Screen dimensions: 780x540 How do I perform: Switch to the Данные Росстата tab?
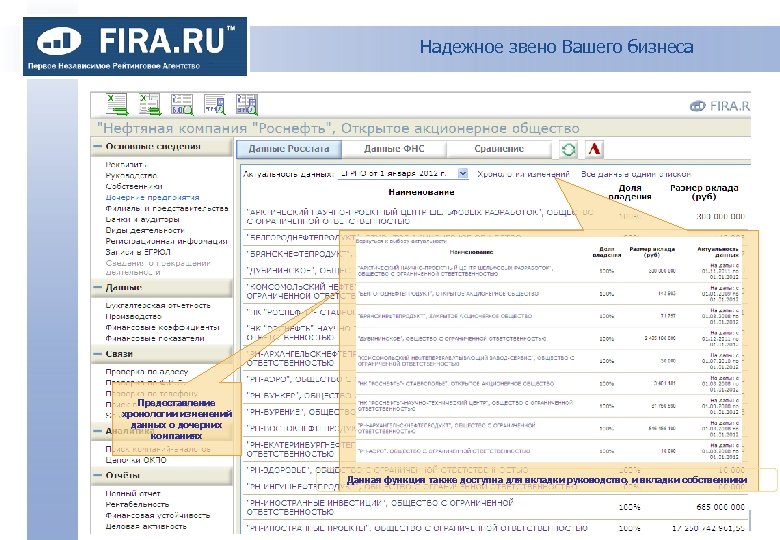point(289,149)
